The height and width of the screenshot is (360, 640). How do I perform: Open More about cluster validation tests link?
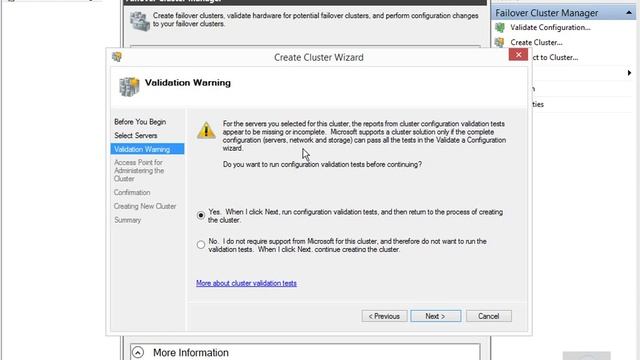coord(246,283)
